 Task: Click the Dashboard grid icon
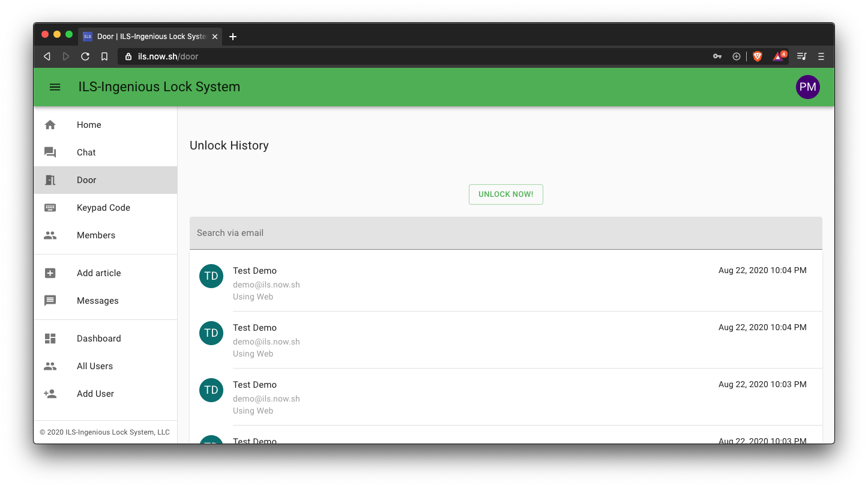click(50, 339)
